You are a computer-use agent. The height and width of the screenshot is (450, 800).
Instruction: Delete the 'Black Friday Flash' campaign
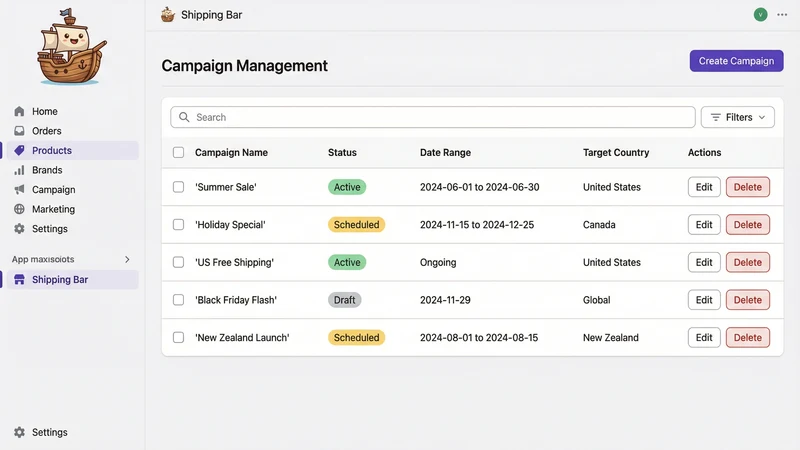pos(747,300)
